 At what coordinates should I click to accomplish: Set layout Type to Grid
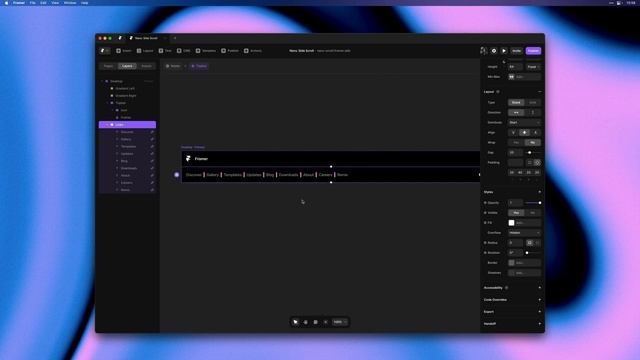click(x=533, y=102)
